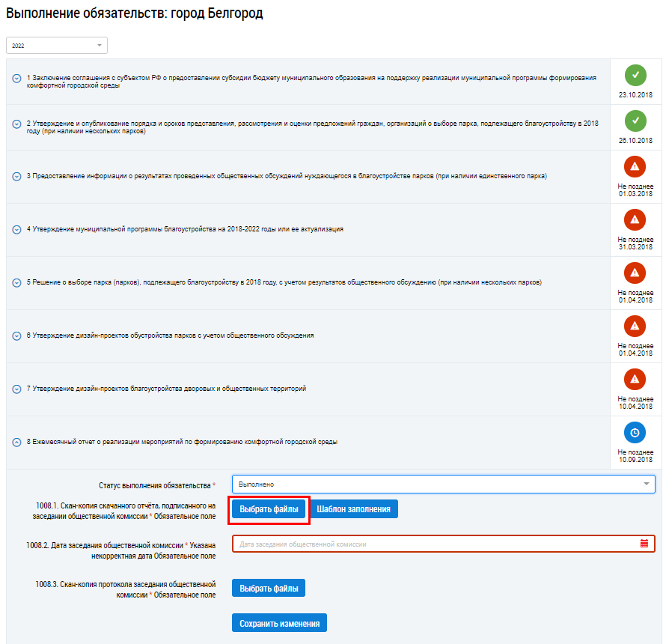Screen dimensions: 669x644
Task: Select obligation 5 title on park selection
Action: [284, 282]
